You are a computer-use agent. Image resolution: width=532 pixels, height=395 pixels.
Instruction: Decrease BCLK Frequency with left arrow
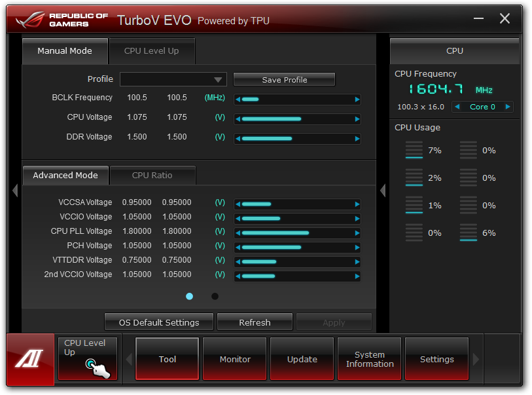coord(238,100)
